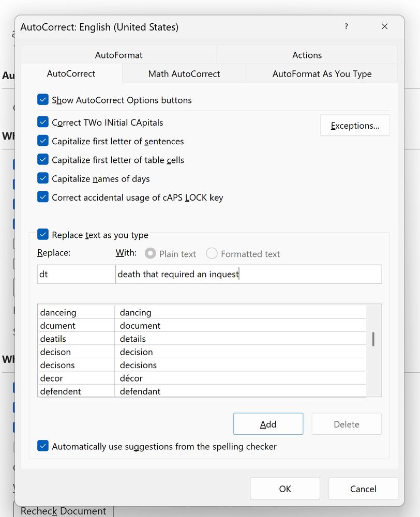This screenshot has height=517, width=420.
Task: Go to AutoFormat As You Type tab
Action: coord(322,74)
